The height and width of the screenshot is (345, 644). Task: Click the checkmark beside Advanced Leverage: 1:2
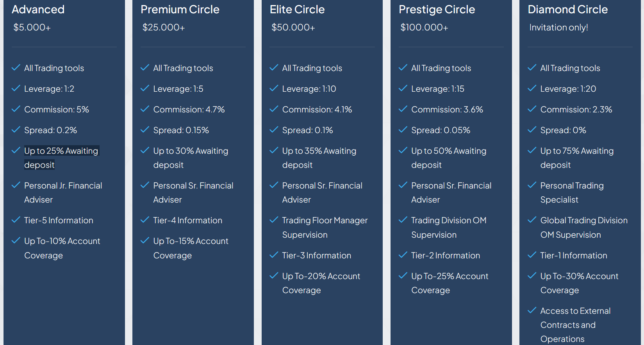pos(16,88)
